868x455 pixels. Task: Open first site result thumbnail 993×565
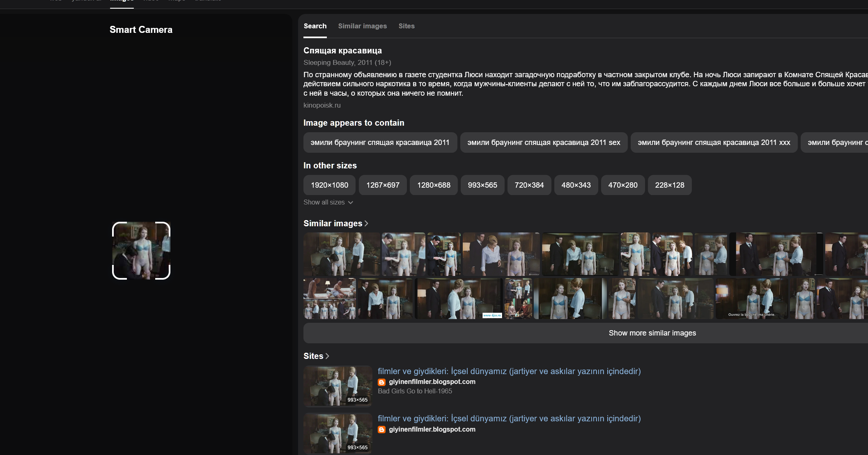338,386
